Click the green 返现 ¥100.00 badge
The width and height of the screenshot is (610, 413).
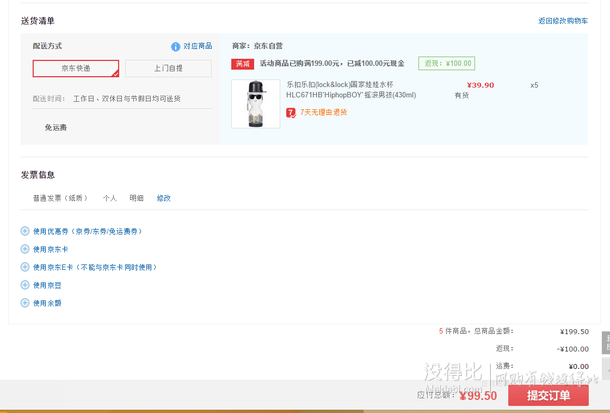tap(447, 63)
